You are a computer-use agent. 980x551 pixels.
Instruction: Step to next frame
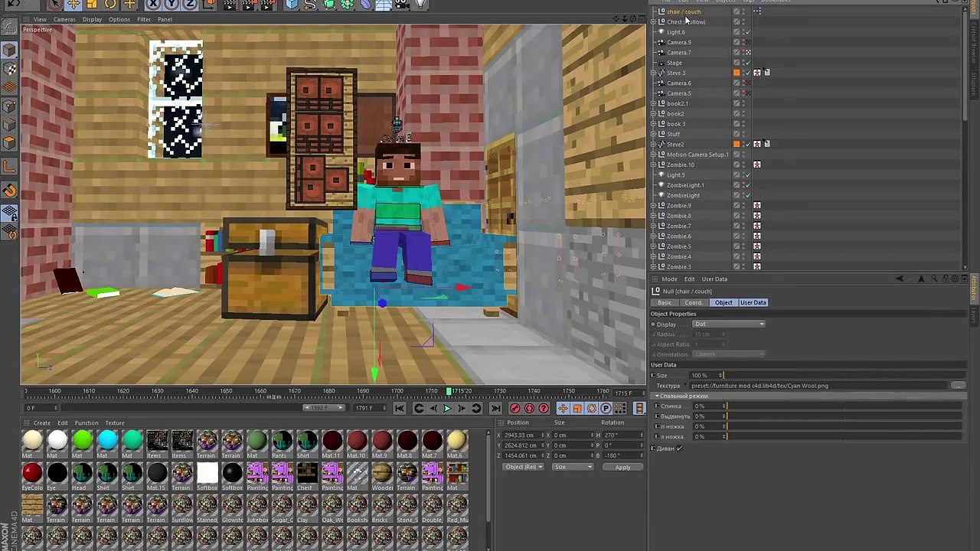(x=461, y=409)
